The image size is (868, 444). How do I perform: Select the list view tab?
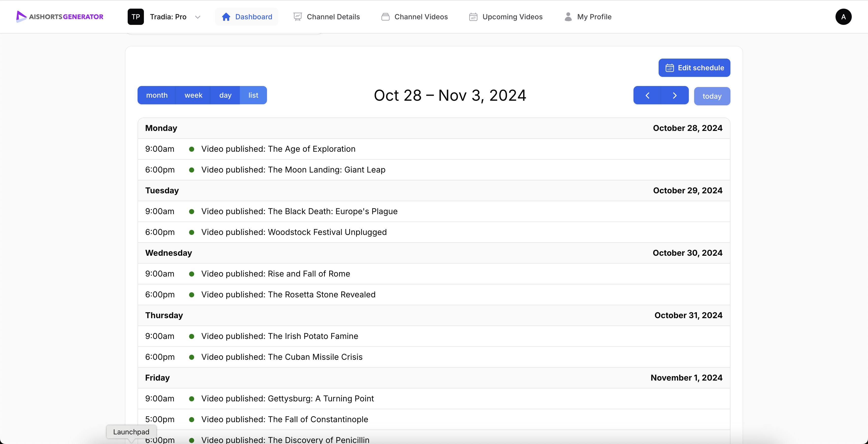[x=253, y=95]
